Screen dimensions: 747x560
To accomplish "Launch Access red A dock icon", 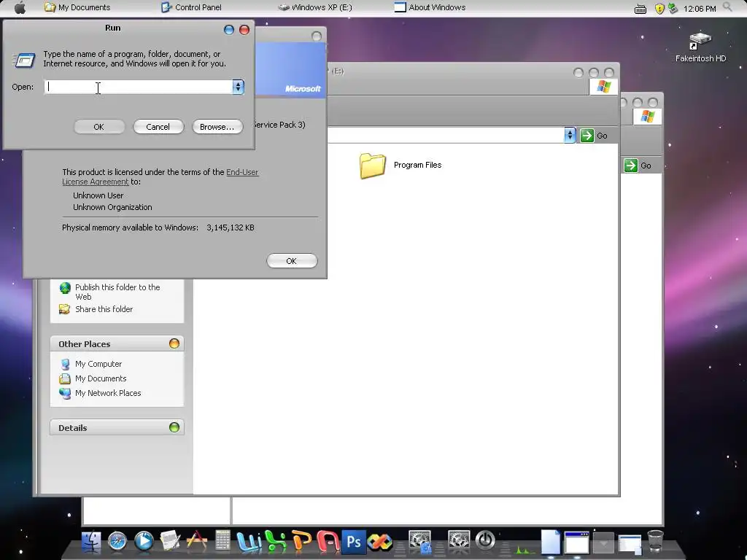I will (x=328, y=542).
